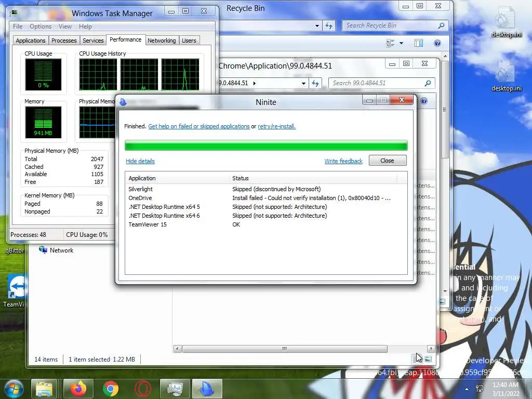Image resolution: width=532 pixels, height=399 pixels.
Task: Switch to Task Manager taskbar button
Action: tap(175, 389)
